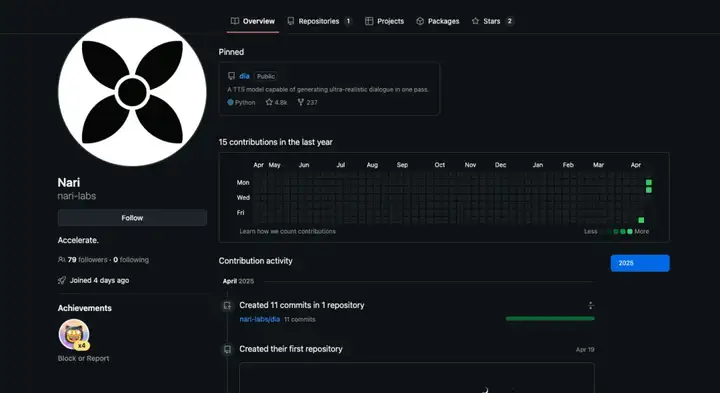Open the x4 achievement badge
This screenshot has width=720, height=393.
(74, 335)
